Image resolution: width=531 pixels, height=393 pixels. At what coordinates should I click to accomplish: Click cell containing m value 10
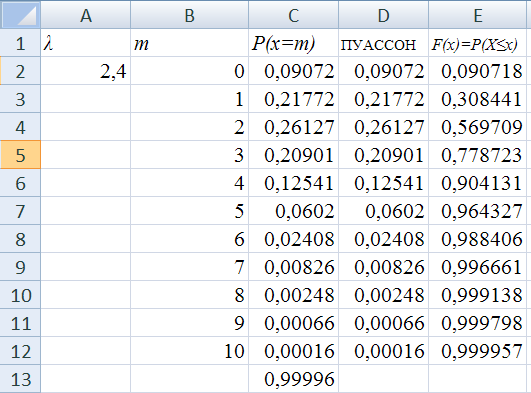point(189,351)
